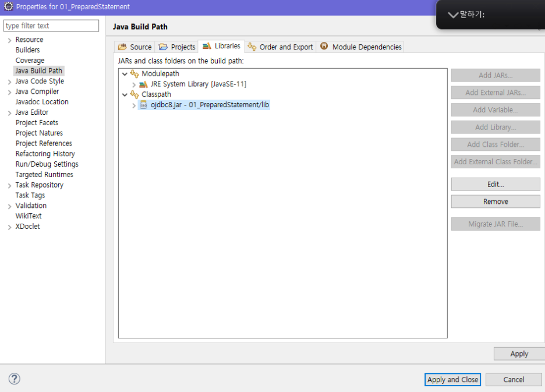545x392 pixels.
Task: Click Add External JARs... button
Action: coord(496,93)
